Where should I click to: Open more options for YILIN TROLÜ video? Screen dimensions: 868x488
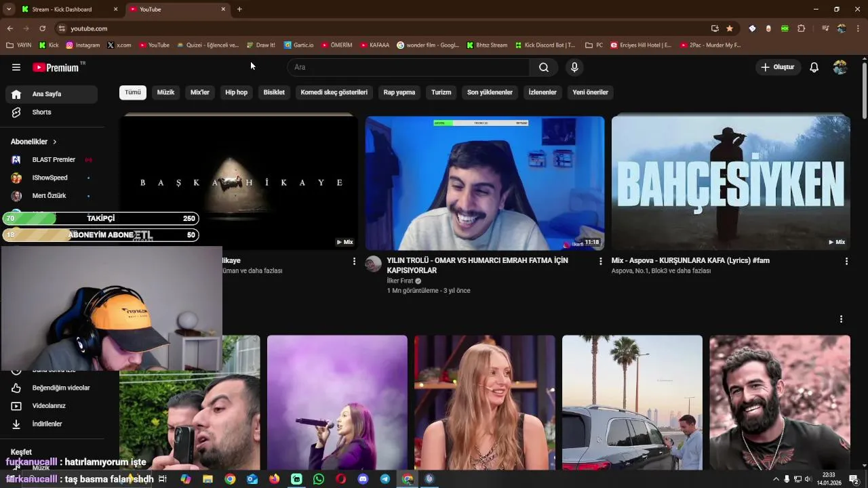click(x=600, y=261)
